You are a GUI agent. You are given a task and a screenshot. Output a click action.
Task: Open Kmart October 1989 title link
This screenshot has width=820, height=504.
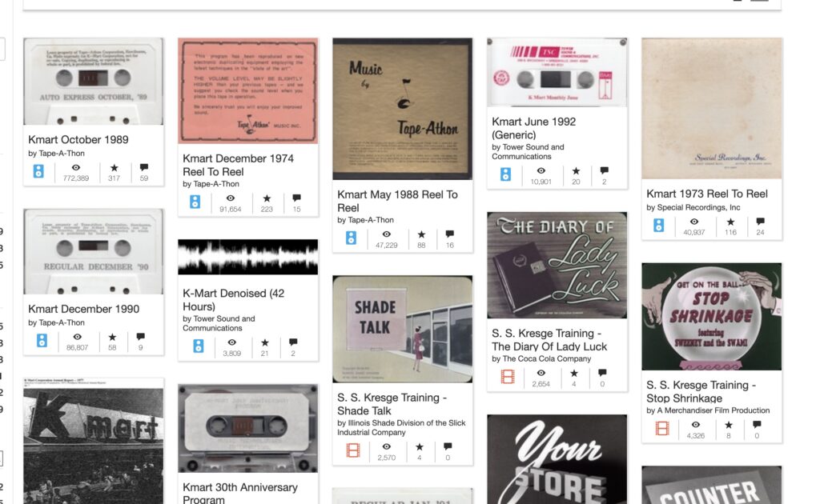tap(78, 139)
